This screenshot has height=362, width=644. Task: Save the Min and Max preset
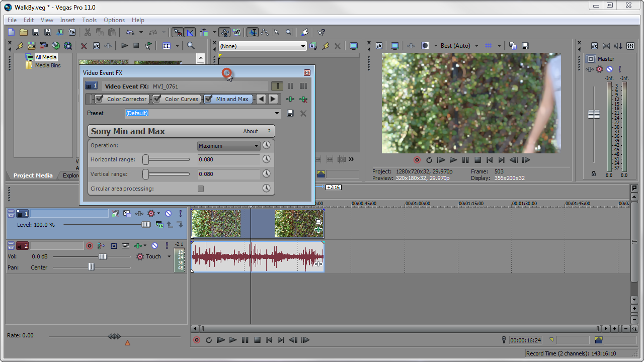[x=290, y=113]
